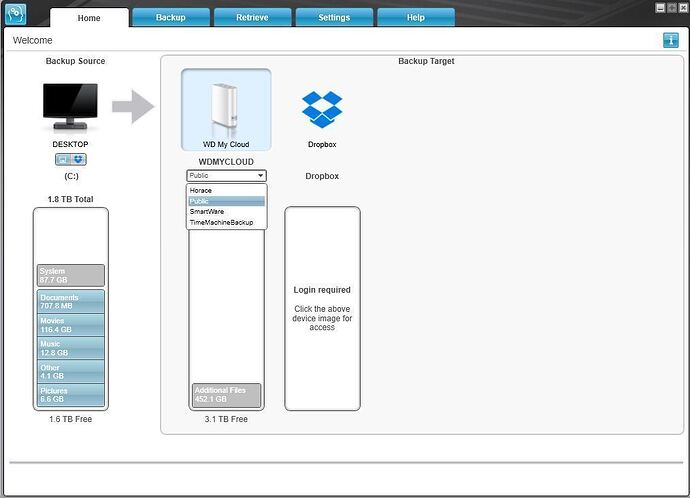Click the WD SmartWare logo icon

15,14
